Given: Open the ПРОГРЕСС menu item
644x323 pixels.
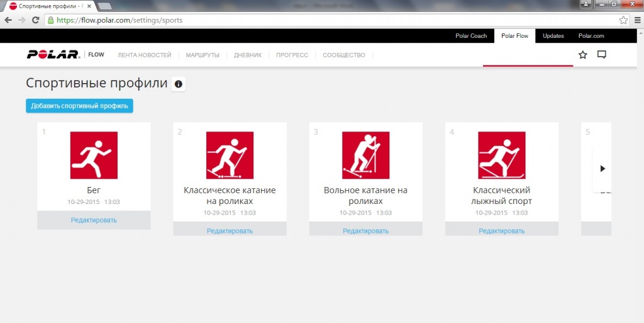Looking at the screenshot, I should [x=292, y=55].
